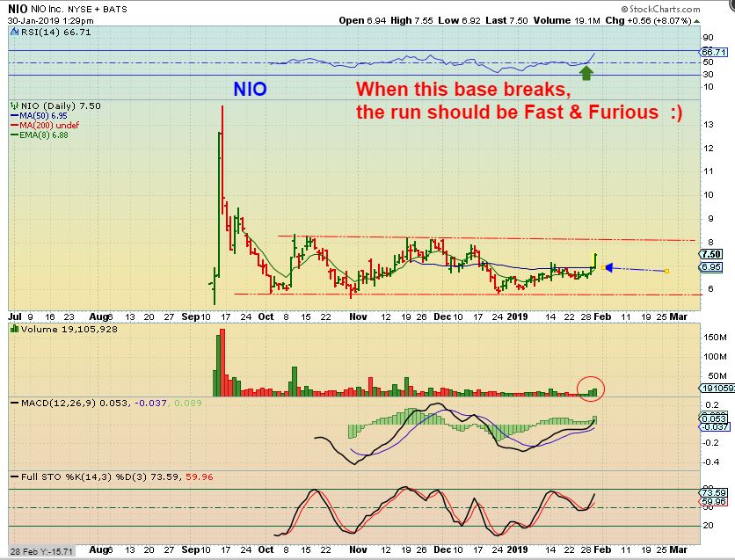
Task: Click the 12 price level on the price axis
Action: click(x=709, y=149)
